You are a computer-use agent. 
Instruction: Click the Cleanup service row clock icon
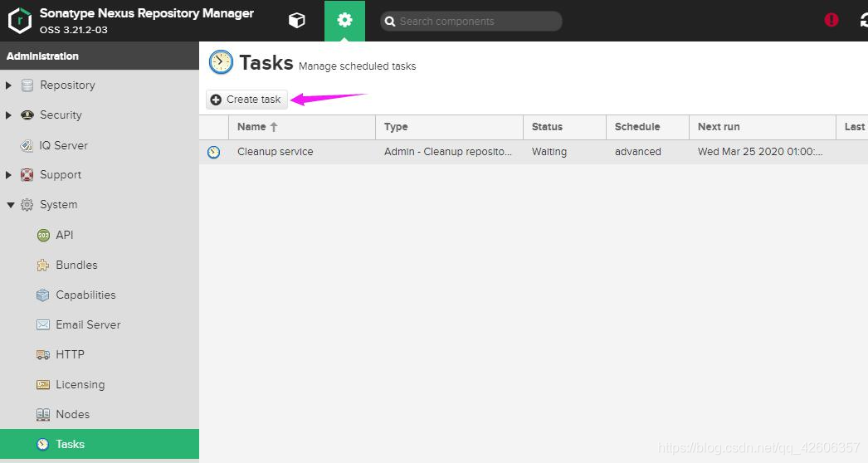point(213,152)
